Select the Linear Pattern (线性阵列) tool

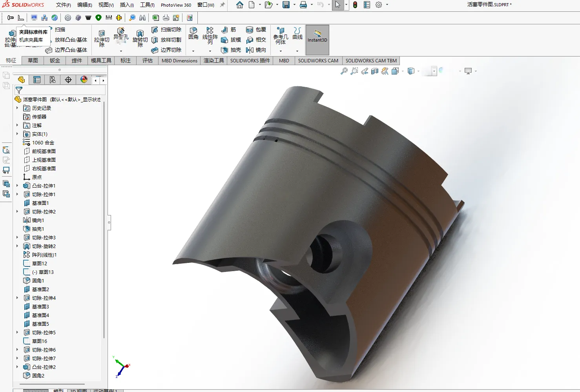click(210, 35)
